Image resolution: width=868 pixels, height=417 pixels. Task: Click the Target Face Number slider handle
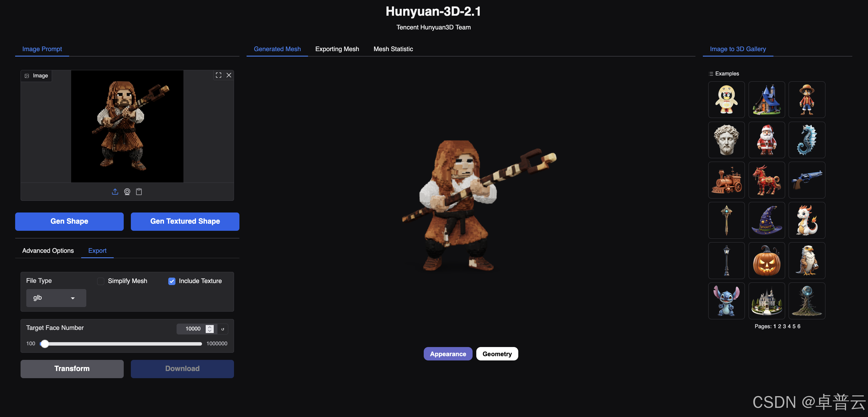(x=45, y=344)
